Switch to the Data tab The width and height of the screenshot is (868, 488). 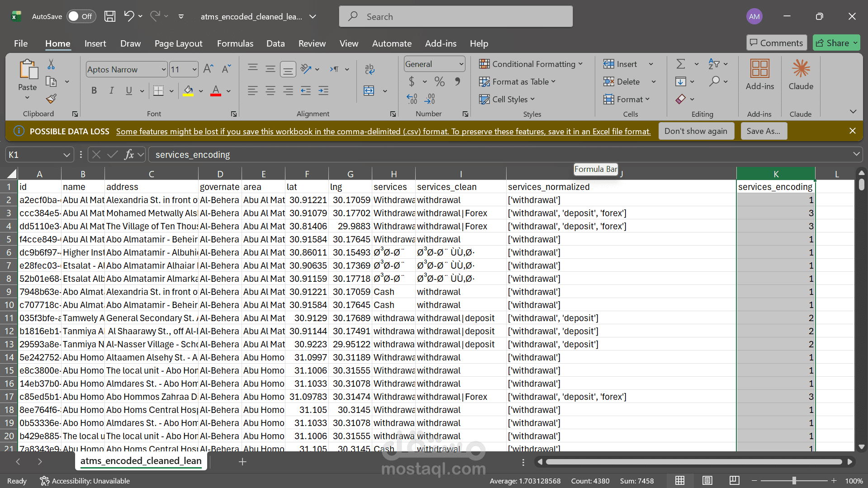275,43
